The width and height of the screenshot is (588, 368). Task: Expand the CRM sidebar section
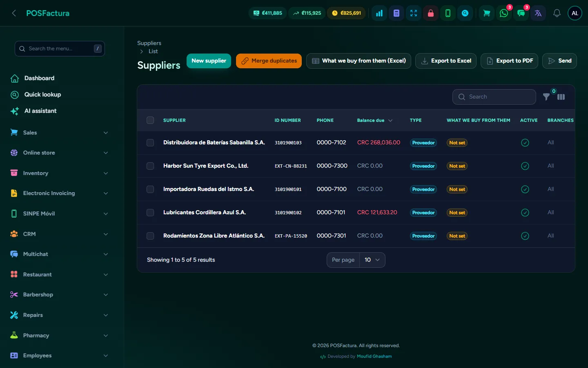[x=60, y=234]
